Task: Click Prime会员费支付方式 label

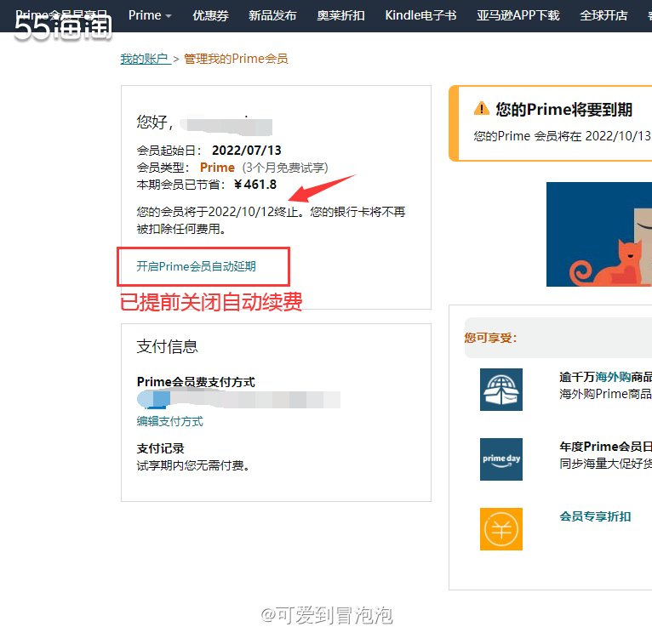Action: [196, 382]
